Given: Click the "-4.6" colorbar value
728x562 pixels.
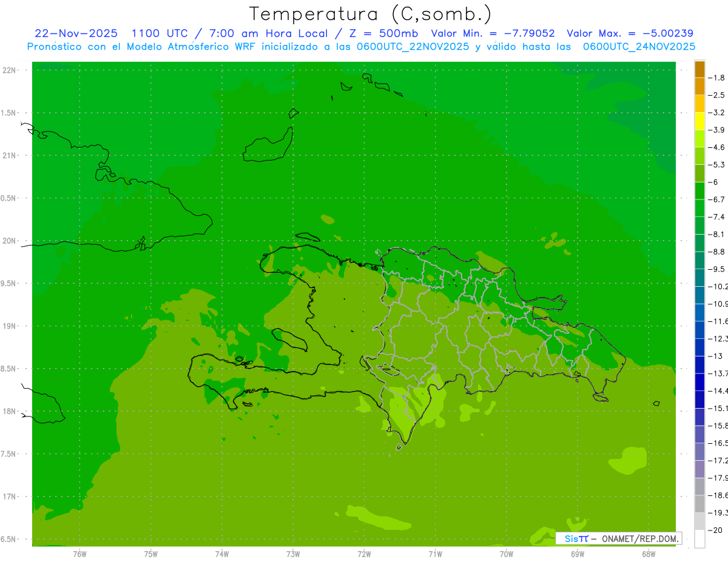Looking at the screenshot, I should (717, 147).
